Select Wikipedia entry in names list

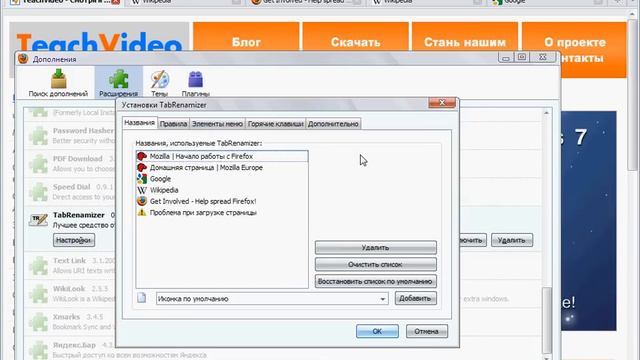coord(222,190)
